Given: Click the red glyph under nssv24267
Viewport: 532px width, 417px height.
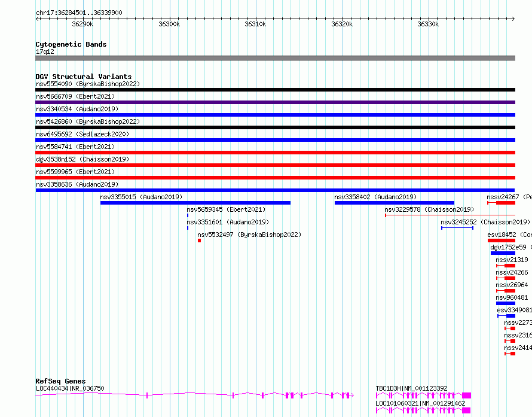Looking at the screenshot, I should (501, 203).
